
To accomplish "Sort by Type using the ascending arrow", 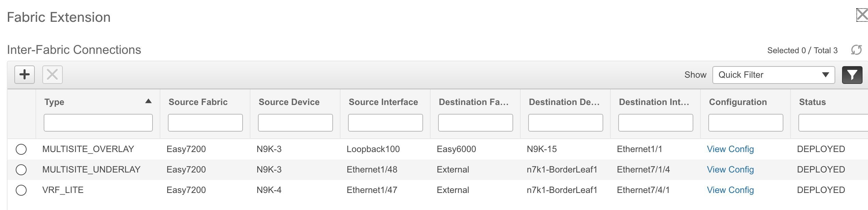I will (x=148, y=101).
